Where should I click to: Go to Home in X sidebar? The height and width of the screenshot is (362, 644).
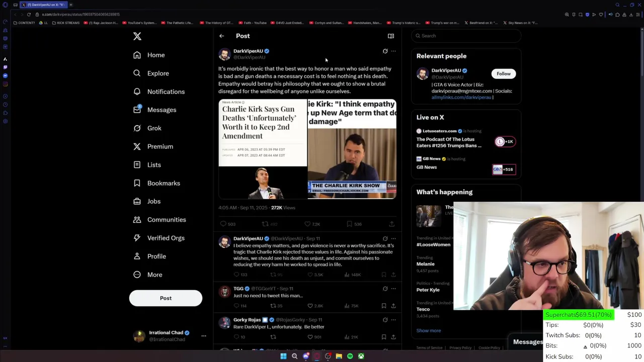(149, 55)
